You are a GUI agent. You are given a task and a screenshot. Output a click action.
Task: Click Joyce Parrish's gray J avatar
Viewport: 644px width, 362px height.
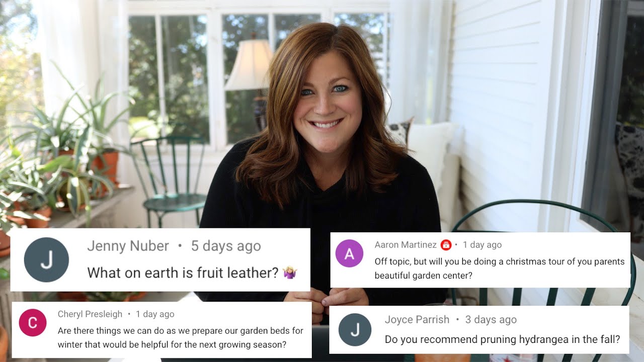355,330
